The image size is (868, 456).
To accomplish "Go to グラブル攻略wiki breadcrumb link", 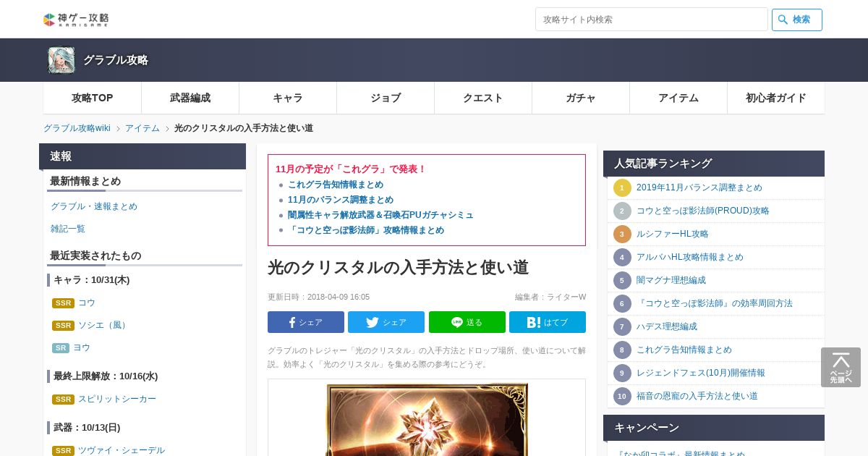I will pyautogui.click(x=77, y=128).
